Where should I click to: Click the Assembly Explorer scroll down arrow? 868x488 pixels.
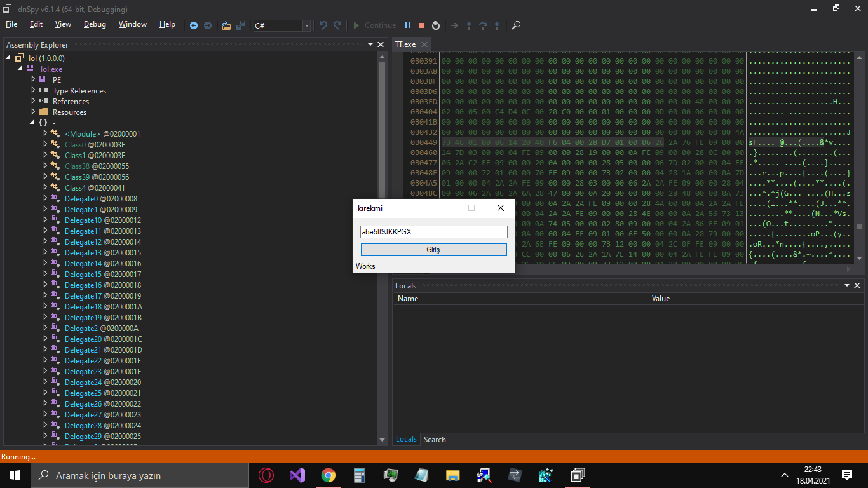tap(382, 440)
